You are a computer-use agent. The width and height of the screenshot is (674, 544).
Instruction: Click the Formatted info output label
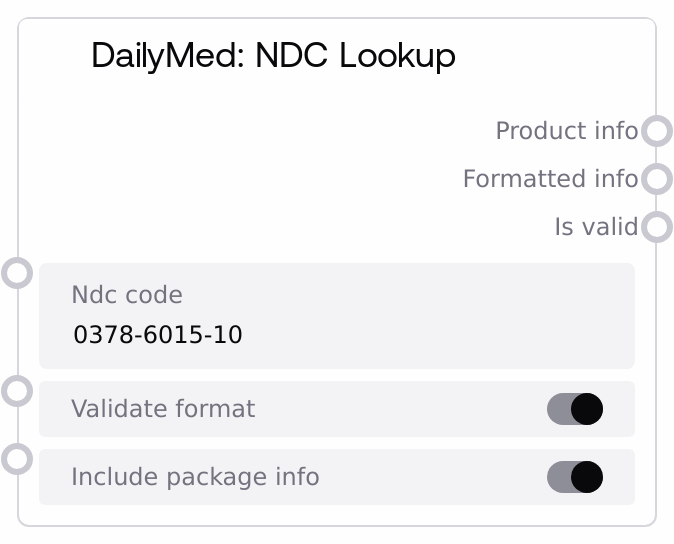pyautogui.click(x=549, y=179)
